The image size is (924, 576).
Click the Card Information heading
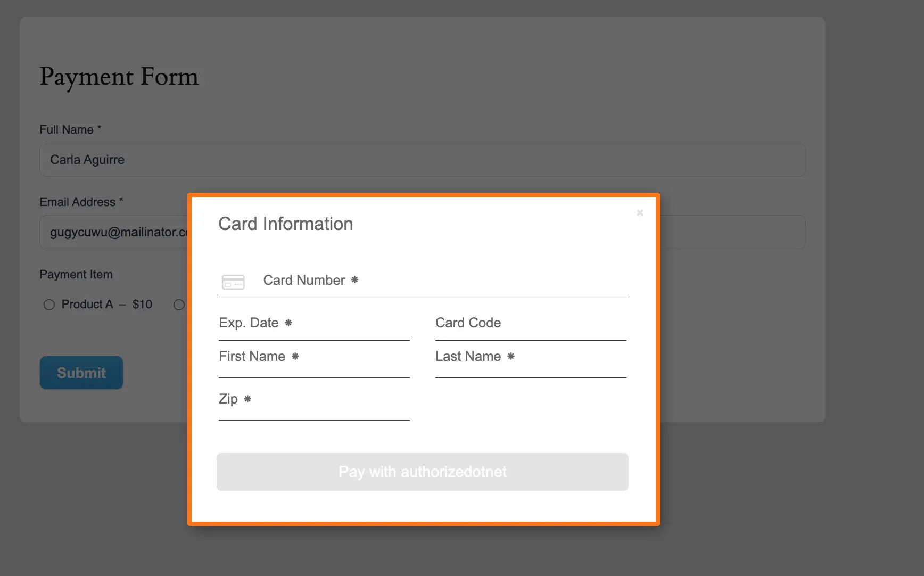[286, 224]
